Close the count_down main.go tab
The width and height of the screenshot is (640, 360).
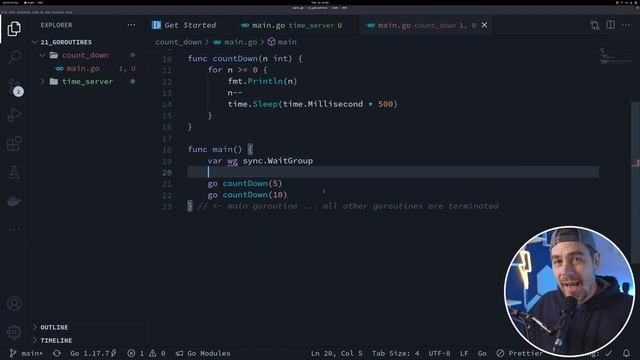pos(484,25)
